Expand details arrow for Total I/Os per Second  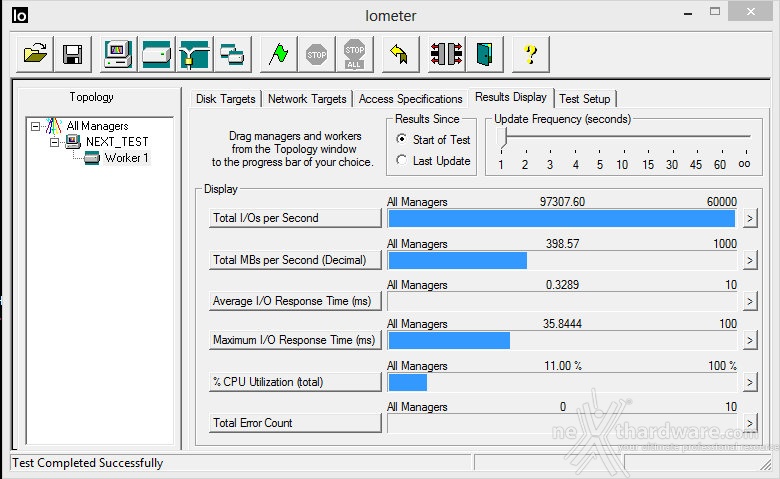point(750,218)
